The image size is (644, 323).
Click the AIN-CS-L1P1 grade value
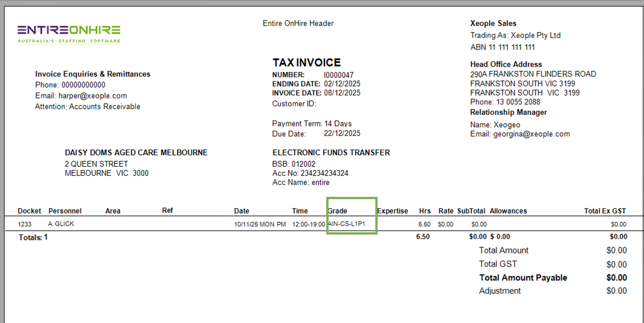click(x=347, y=224)
